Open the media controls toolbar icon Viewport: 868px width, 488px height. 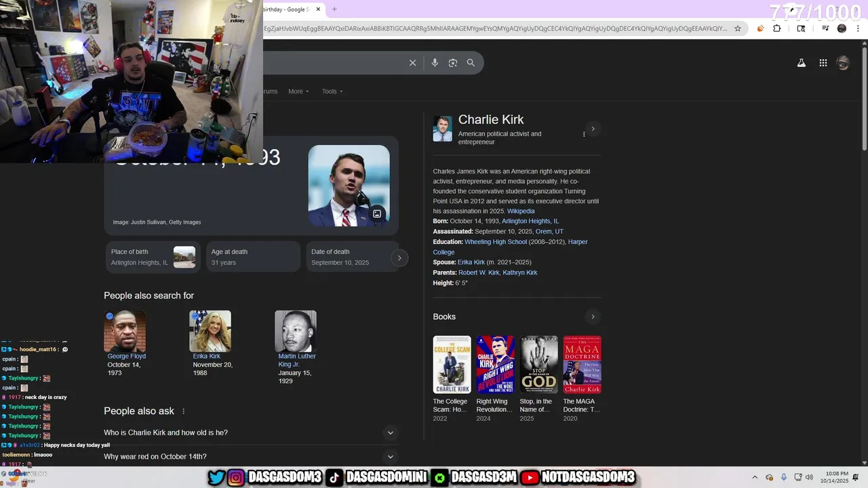[825, 28]
